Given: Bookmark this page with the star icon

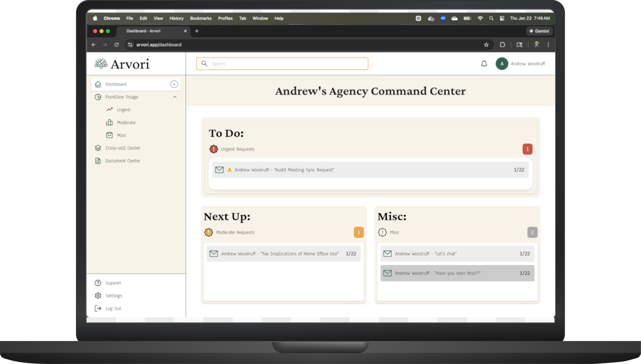Looking at the screenshot, I should (486, 45).
